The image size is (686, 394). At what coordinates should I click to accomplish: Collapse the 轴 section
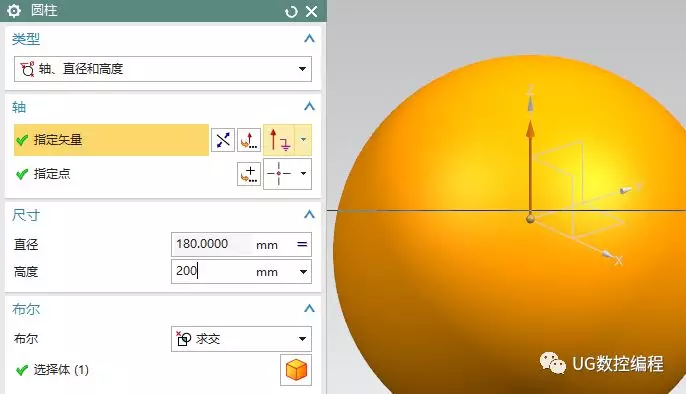coord(309,106)
